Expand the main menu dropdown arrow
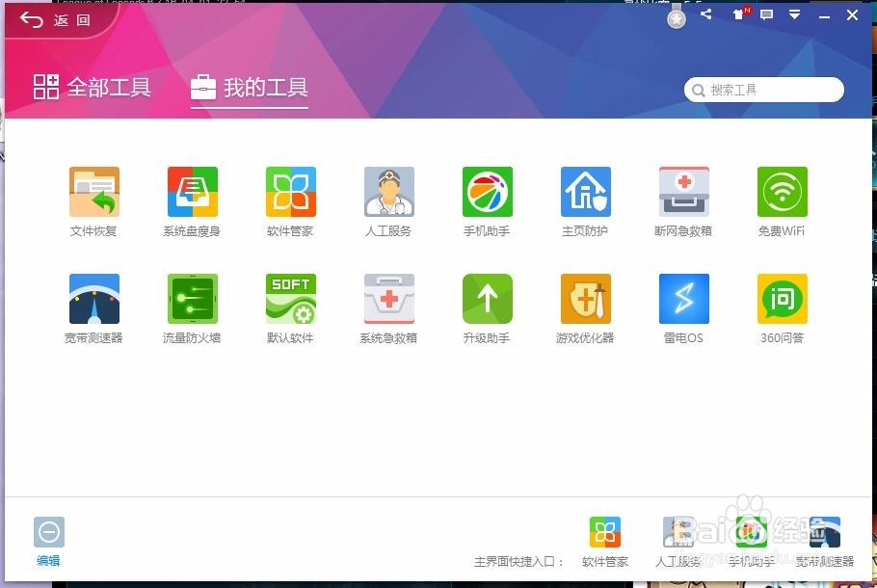The width and height of the screenshot is (877, 588). 794,14
